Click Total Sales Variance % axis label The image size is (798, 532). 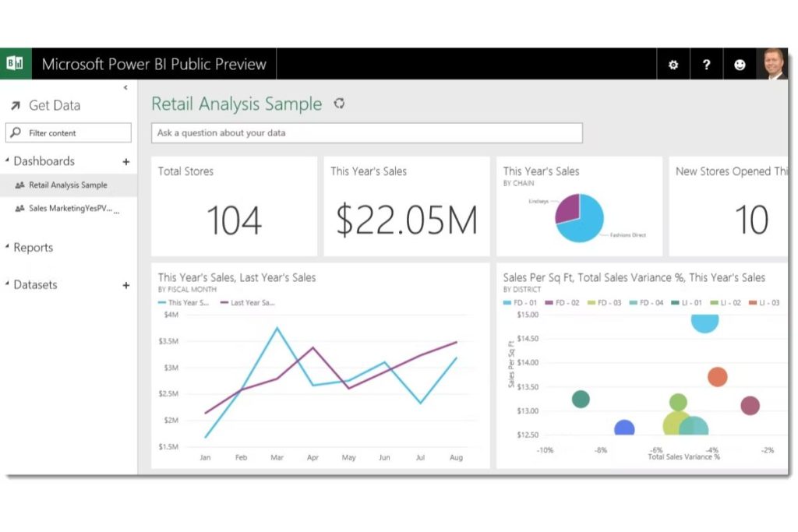[683, 456]
